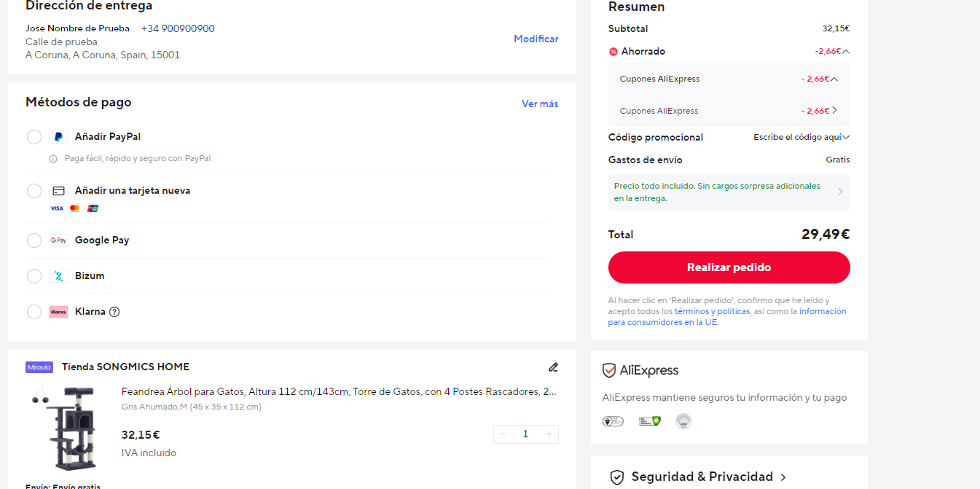Click the AliExpress shield logo
The height and width of the screenshot is (489, 980).
point(609,371)
